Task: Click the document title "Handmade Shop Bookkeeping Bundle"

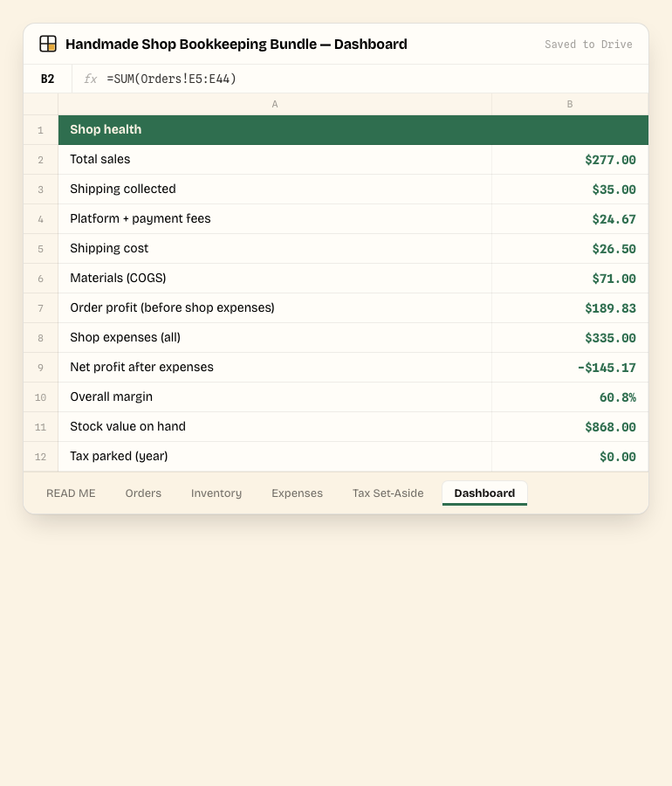Action: pos(191,45)
